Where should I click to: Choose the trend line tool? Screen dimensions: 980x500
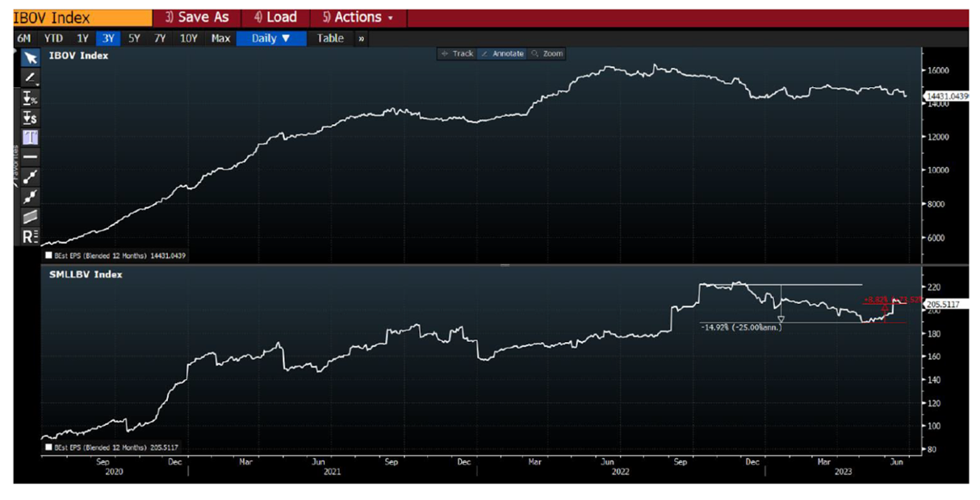[30, 177]
